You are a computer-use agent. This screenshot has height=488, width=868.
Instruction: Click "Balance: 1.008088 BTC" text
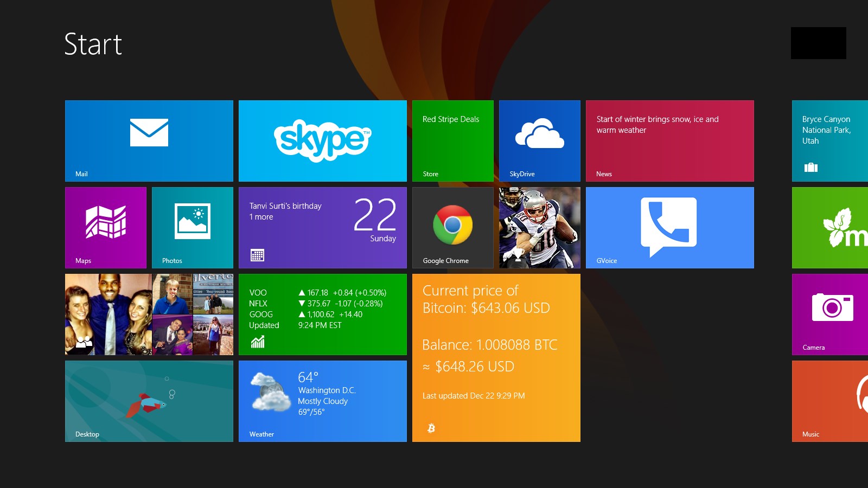pyautogui.click(x=490, y=345)
